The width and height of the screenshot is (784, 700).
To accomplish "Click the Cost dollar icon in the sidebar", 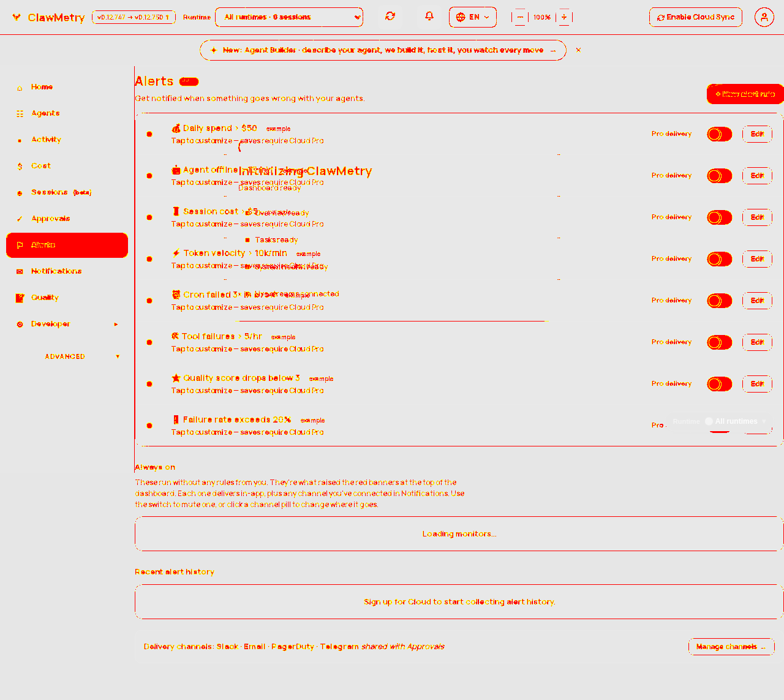I will pyautogui.click(x=20, y=167).
